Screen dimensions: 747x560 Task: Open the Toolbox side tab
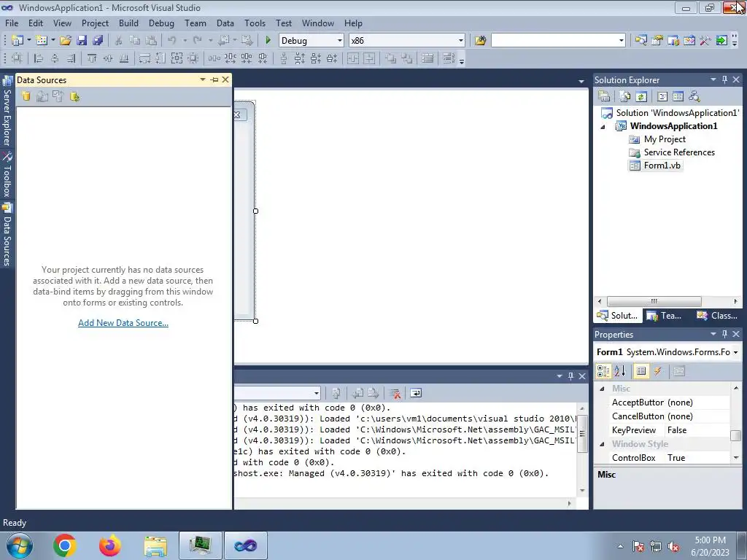coord(7,175)
